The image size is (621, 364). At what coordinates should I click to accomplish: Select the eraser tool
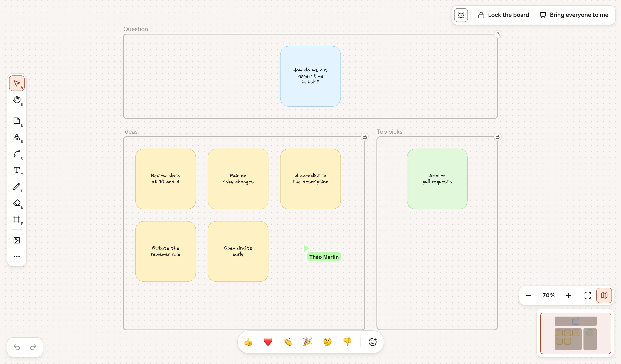point(17,203)
